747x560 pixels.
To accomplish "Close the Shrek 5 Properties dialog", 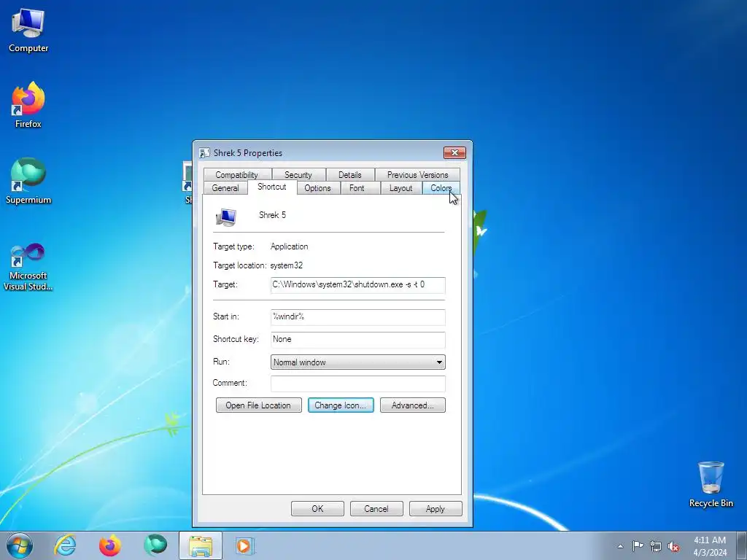I will point(454,152).
